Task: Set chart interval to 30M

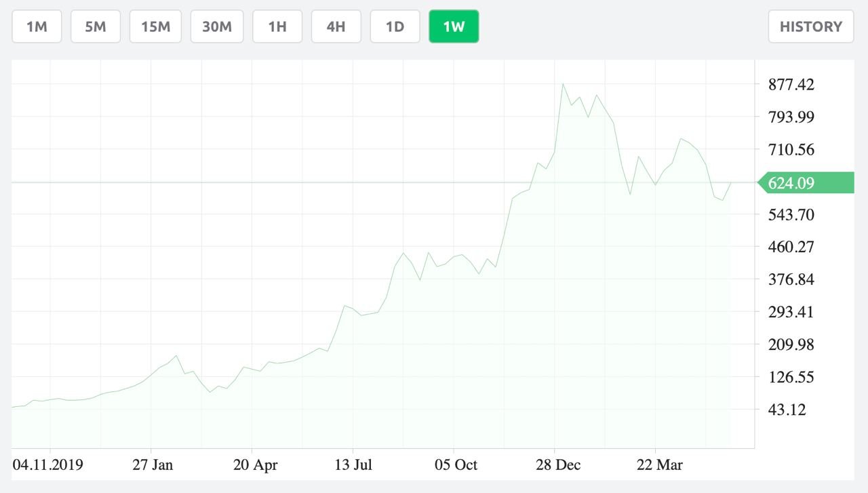Action: [x=217, y=26]
